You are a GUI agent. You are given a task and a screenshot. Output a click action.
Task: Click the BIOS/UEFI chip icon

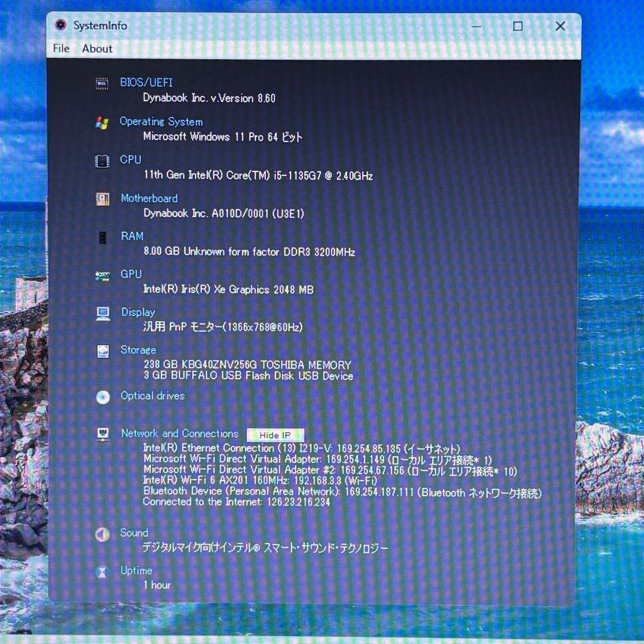(102, 83)
